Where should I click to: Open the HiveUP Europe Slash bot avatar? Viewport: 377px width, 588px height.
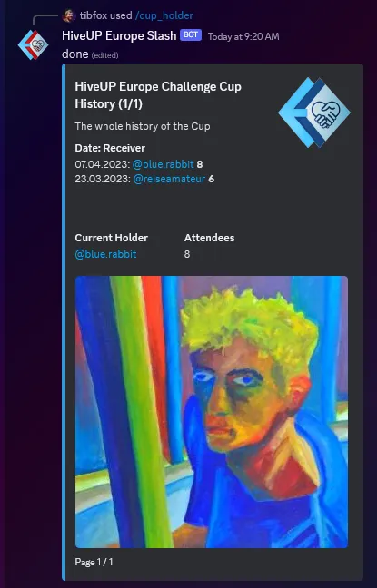pos(33,45)
